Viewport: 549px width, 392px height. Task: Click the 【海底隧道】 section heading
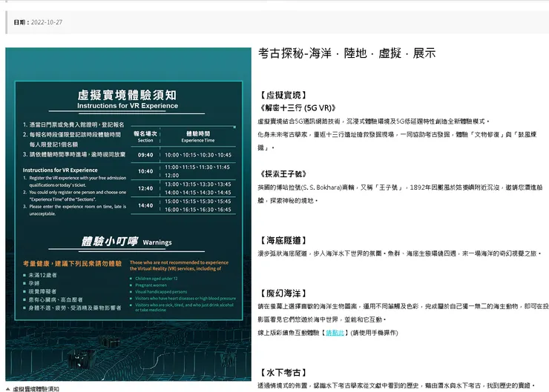pos(283,240)
